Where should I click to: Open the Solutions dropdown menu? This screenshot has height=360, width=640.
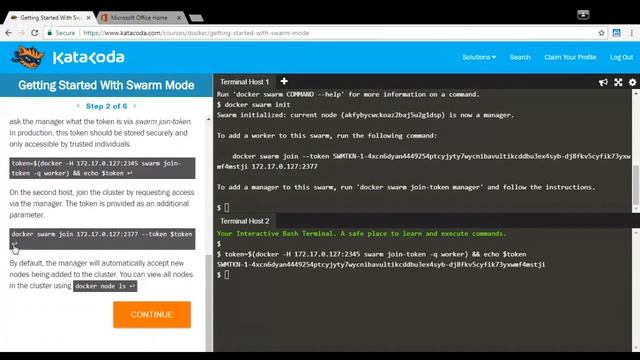pyautogui.click(x=479, y=57)
